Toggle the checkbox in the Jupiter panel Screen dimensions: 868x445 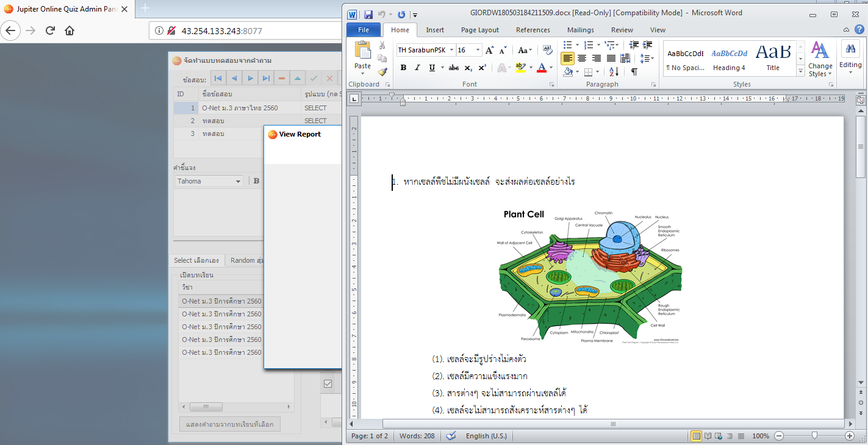point(328,383)
